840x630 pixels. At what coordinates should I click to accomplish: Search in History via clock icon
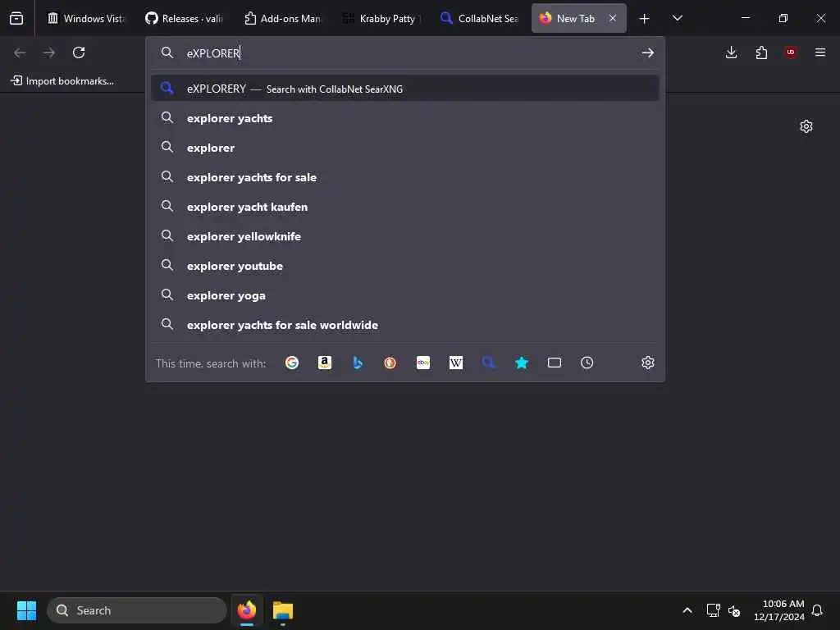(x=587, y=363)
